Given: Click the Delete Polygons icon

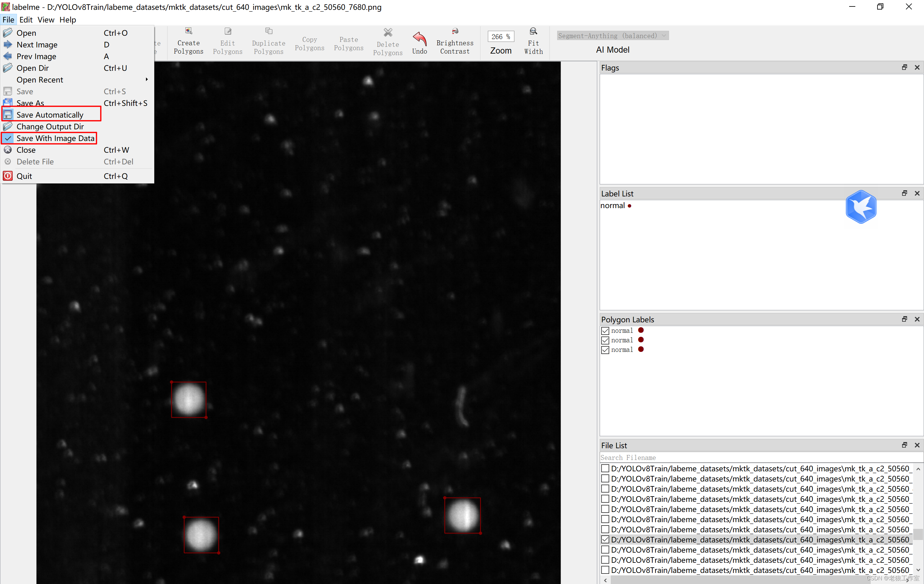Looking at the screenshot, I should (387, 33).
